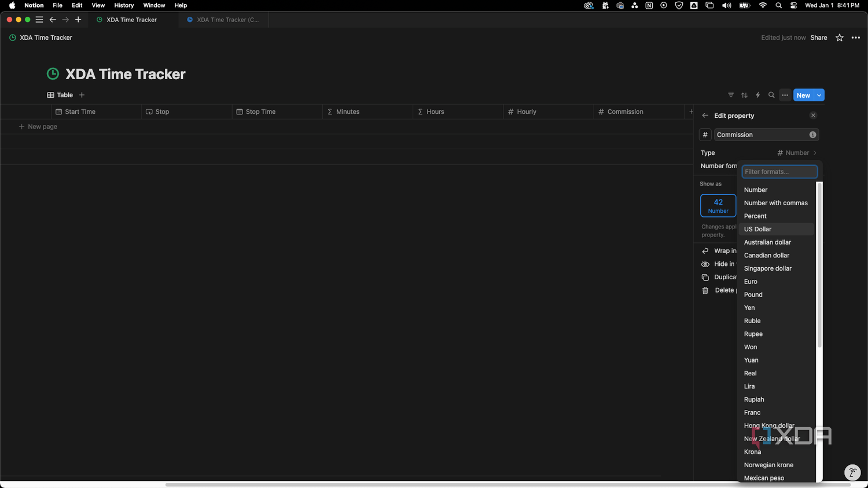Screen dimensions: 868x488
Task: Open the Start Time column menu
Action: point(97,112)
